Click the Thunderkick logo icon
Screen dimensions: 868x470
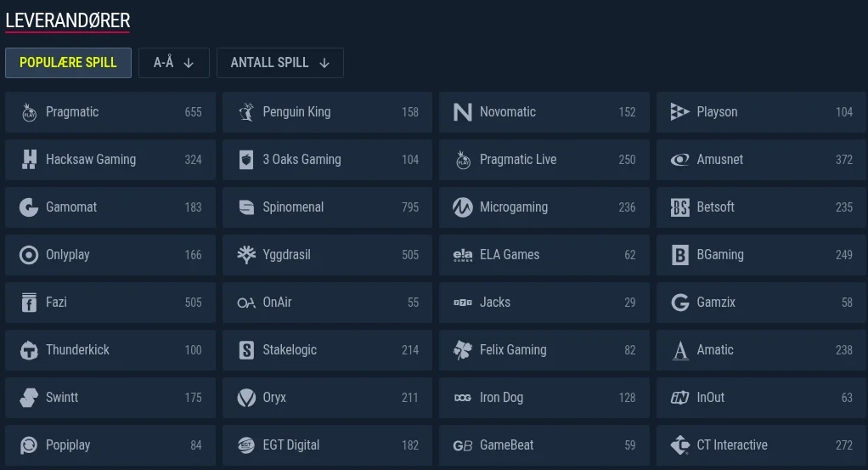(29, 350)
